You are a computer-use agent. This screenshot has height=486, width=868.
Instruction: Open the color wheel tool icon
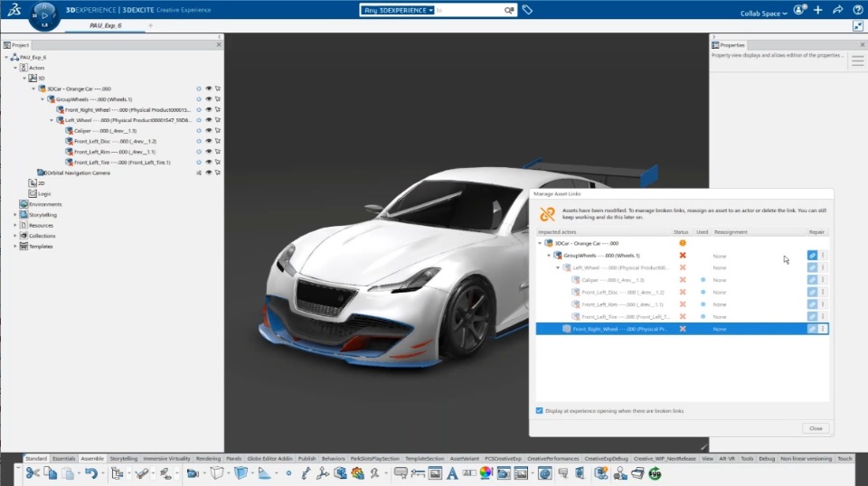(486, 473)
